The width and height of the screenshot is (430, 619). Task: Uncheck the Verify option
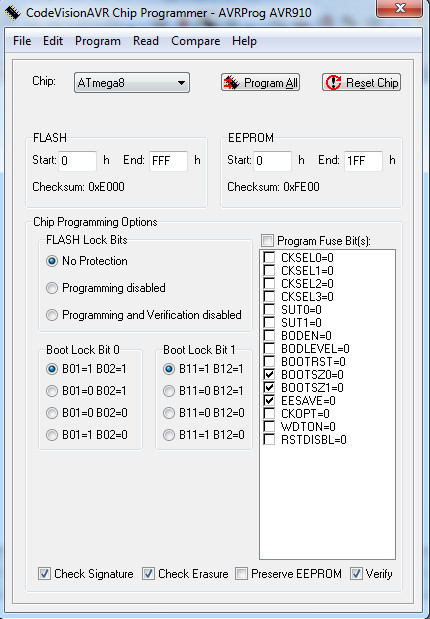356,574
